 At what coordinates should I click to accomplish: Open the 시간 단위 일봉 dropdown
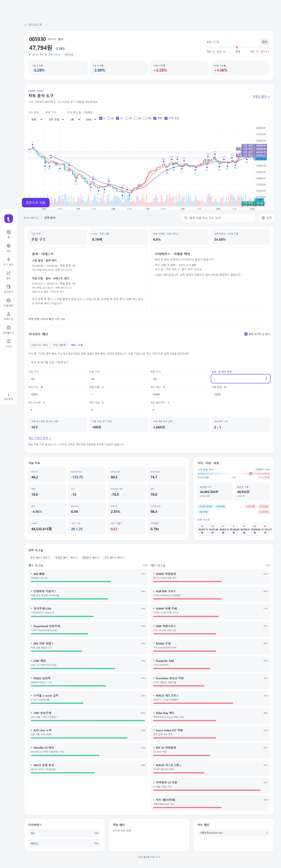coord(36,119)
